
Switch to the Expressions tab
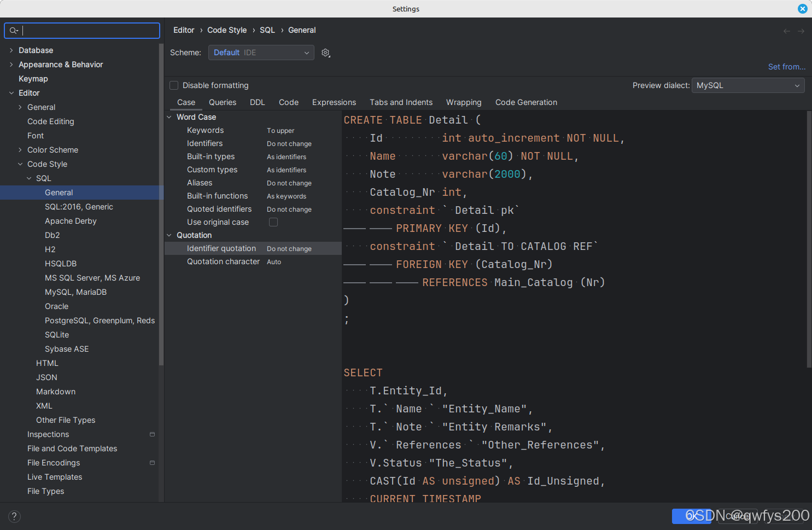[334, 102]
